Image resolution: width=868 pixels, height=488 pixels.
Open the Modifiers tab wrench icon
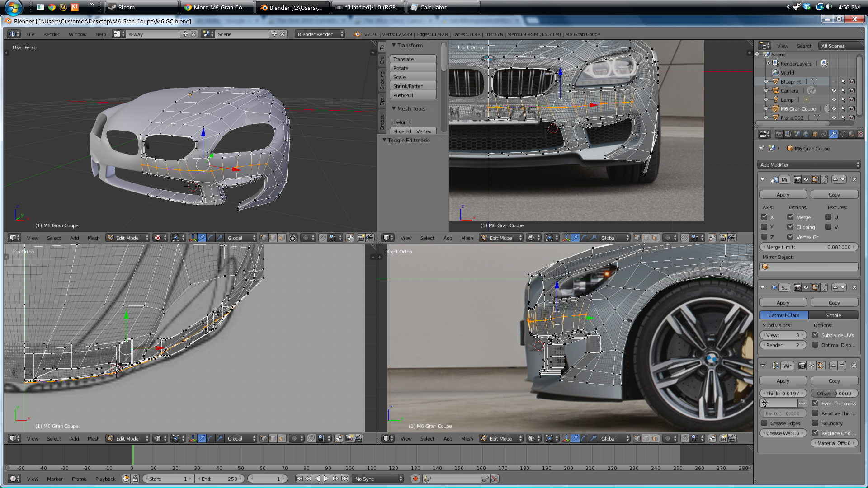point(833,134)
